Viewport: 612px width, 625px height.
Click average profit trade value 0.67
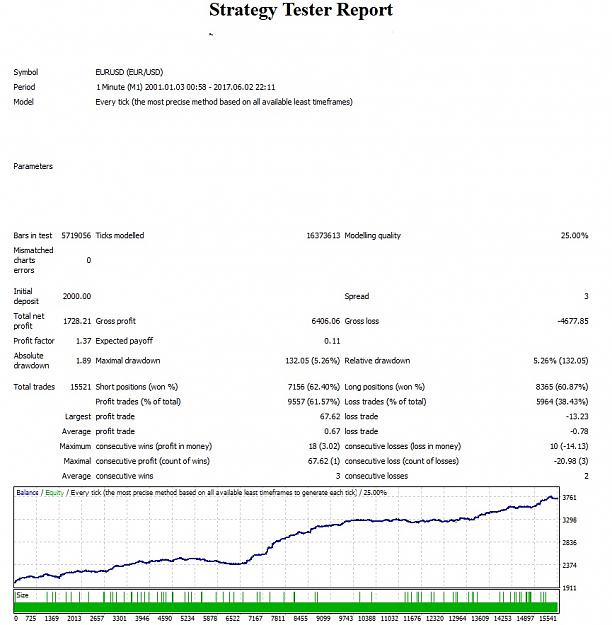pyautogui.click(x=332, y=431)
